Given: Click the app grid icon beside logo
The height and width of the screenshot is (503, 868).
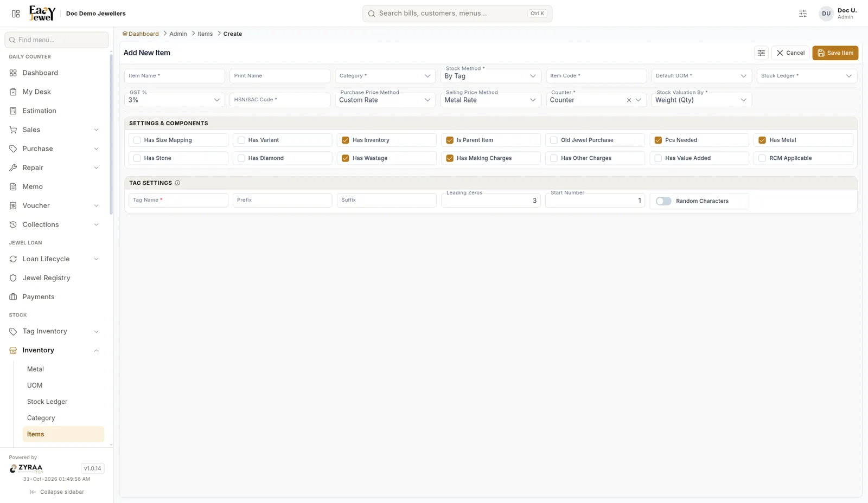Looking at the screenshot, I should pyautogui.click(x=16, y=14).
